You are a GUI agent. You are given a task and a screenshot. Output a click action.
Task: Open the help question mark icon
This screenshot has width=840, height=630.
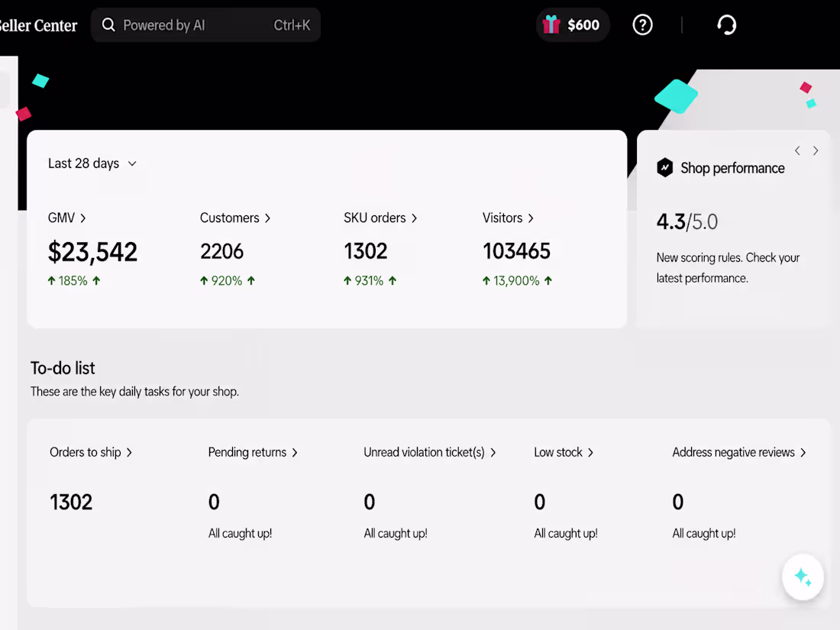pos(642,24)
